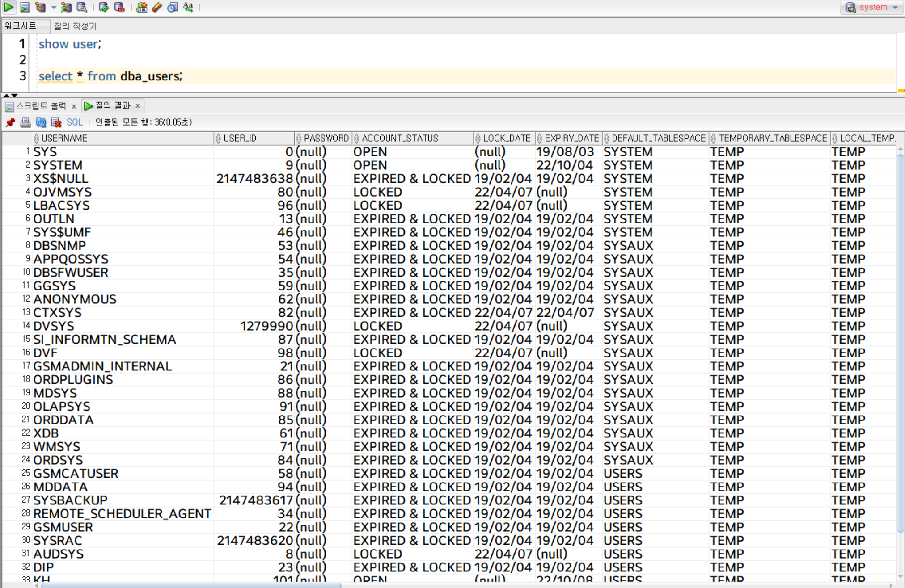The image size is (905, 588).
Task: Sort by the USERNAME column header
Action: [x=64, y=139]
